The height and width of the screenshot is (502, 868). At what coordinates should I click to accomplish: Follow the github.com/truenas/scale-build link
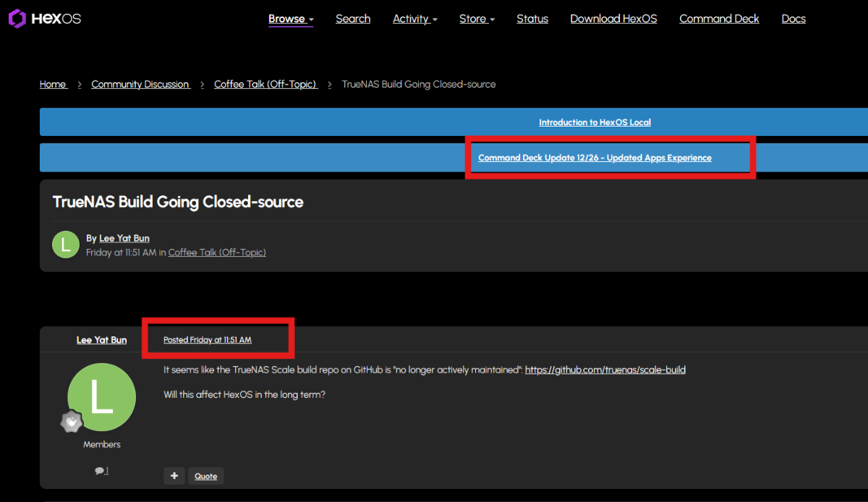coord(605,370)
